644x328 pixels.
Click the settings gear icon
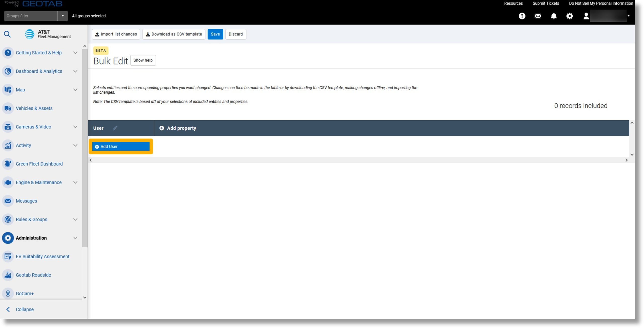click(x=569, y=15)
